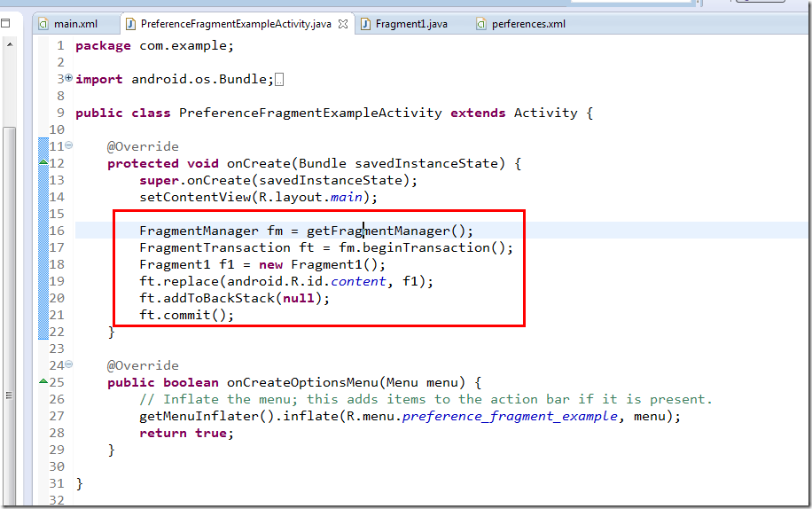The height and width of the screenshot is (509, 812).
Task: Click the main.xml file icon
Action: [x=44, y=24]
